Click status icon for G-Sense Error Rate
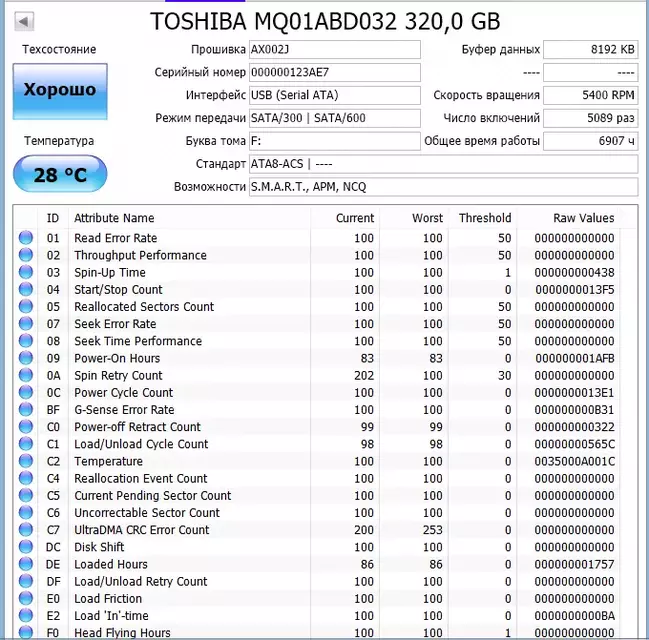Viewport: 649px width, 640px height. [26, 410]
